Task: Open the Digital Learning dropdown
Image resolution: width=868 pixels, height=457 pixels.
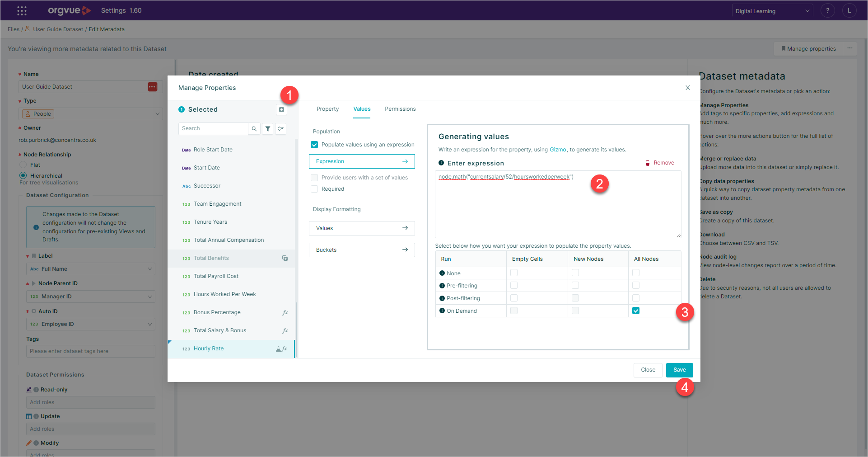Action: (x=772, y=11)
